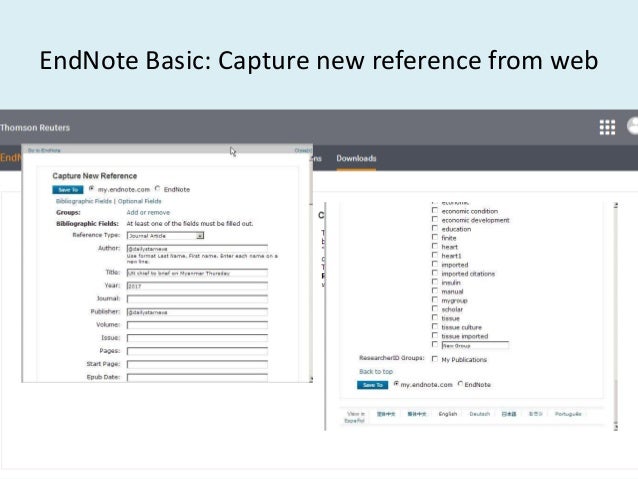Open the Downloads tab
This screenshot has width=638, height=479.
tap(356, 158)
